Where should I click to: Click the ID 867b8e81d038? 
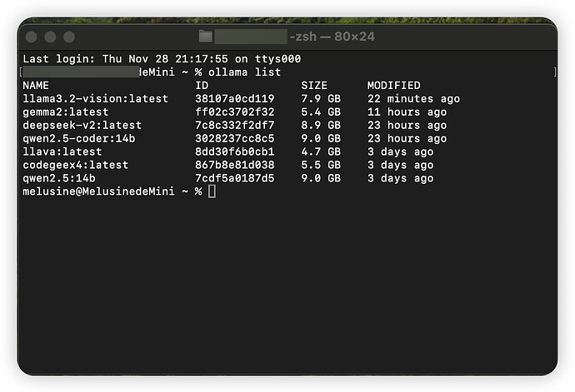[235, 165]
